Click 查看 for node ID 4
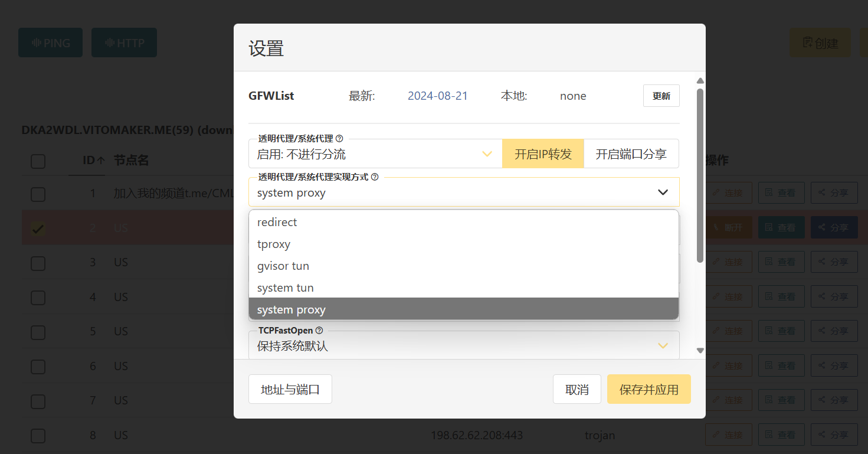The height and width of the screenshot is (454, 868). click(781, 296)
